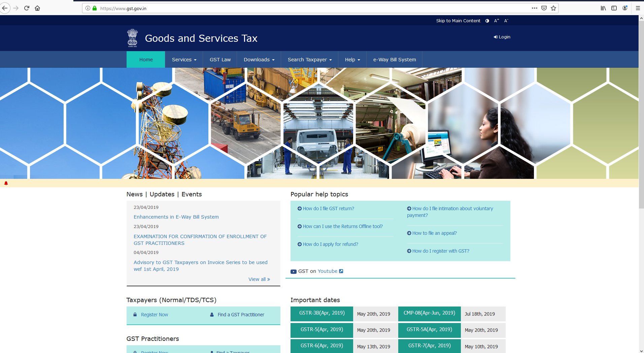The height and width of the screenshot is (353, 644).
Task: Expand the Help dropdown menu
Action: [x=352, y=60]
